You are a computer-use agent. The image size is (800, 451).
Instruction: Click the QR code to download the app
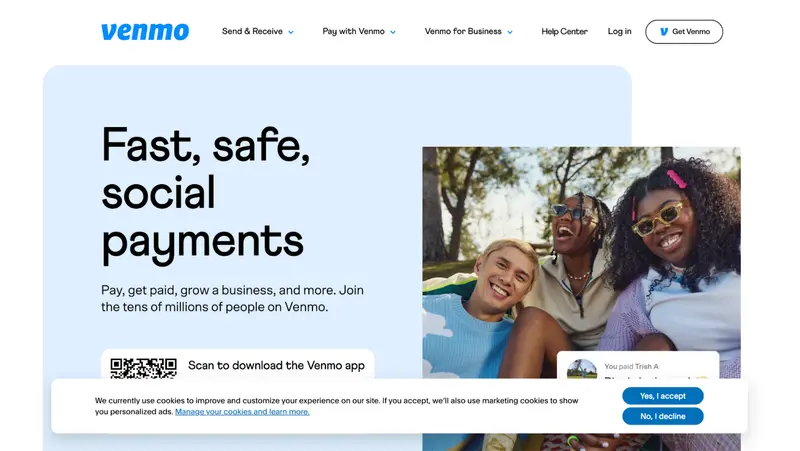(x=143, y=368)
